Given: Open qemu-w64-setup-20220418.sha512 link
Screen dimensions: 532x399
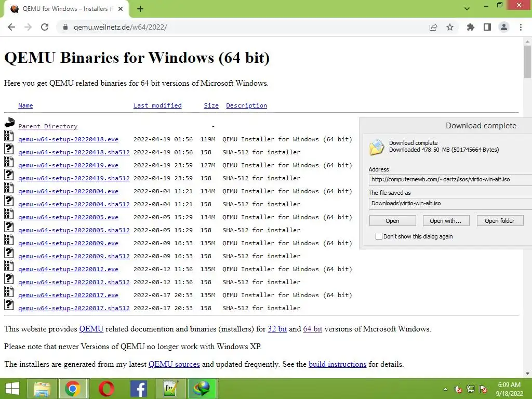Looking at the screenshot, I should 74,152.
